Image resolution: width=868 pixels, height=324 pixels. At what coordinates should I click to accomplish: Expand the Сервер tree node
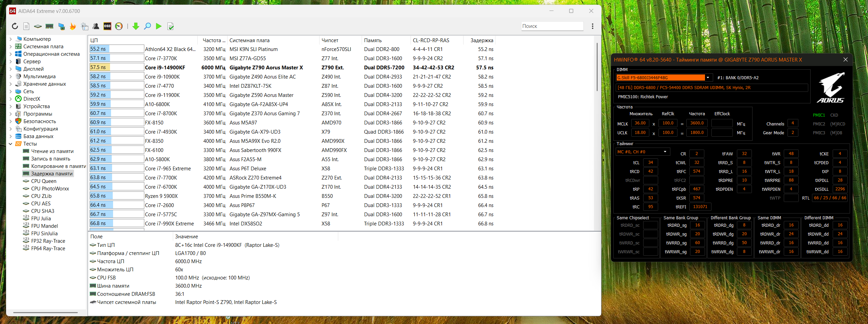pos(11,62)
